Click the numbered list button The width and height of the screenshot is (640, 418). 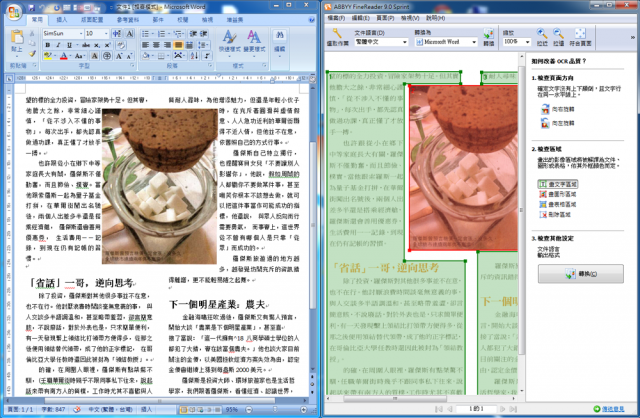coord(162,33)
